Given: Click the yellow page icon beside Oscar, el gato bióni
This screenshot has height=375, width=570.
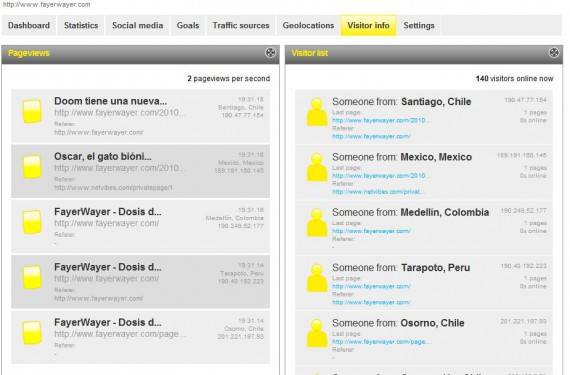Looking at the screenshot, I should pos(32,166).
